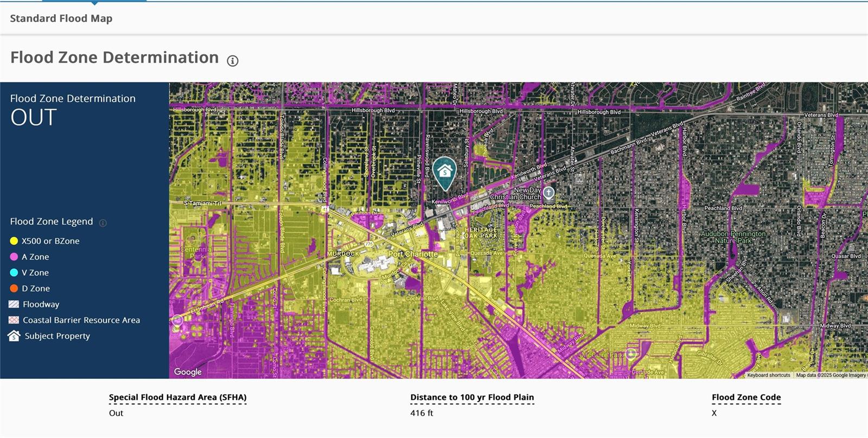The image size is (868, 438).
Task: Click the Flood Zone Code label
Action: [x=746, y=397]
